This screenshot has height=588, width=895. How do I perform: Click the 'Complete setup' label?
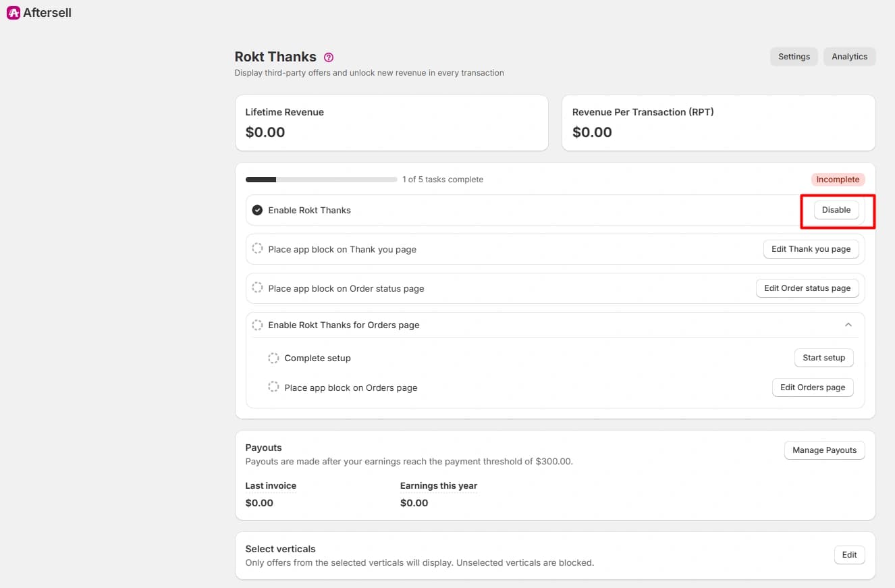coord(318,358)
